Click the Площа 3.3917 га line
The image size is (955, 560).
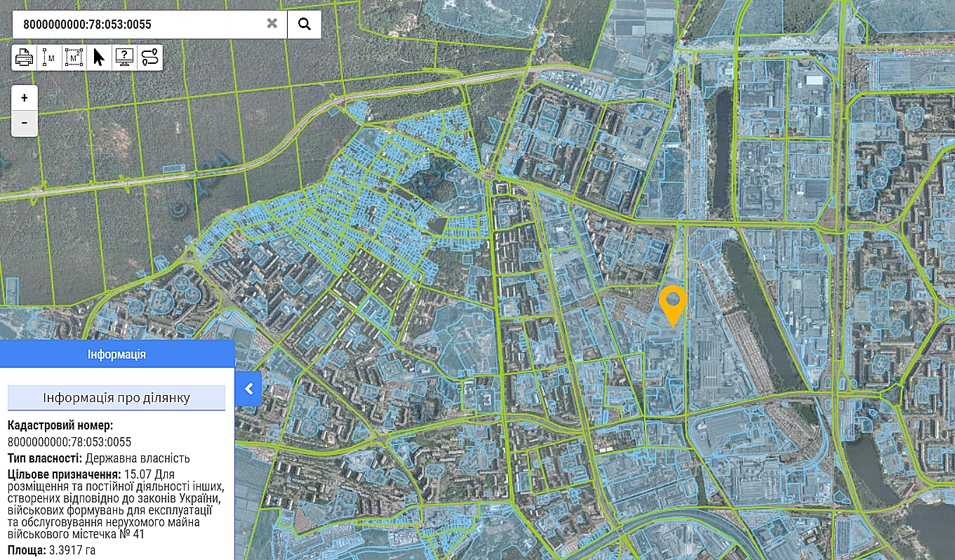(51, 549)
